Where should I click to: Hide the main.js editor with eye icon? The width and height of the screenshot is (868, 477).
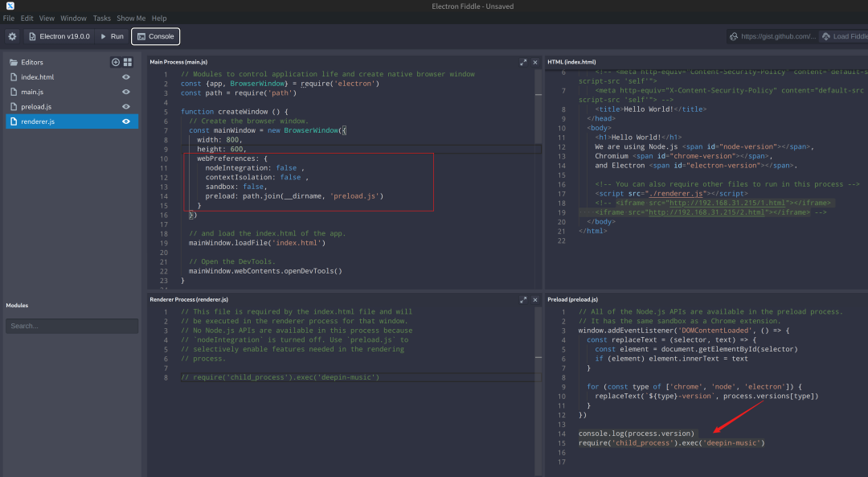tap(126, 92)
